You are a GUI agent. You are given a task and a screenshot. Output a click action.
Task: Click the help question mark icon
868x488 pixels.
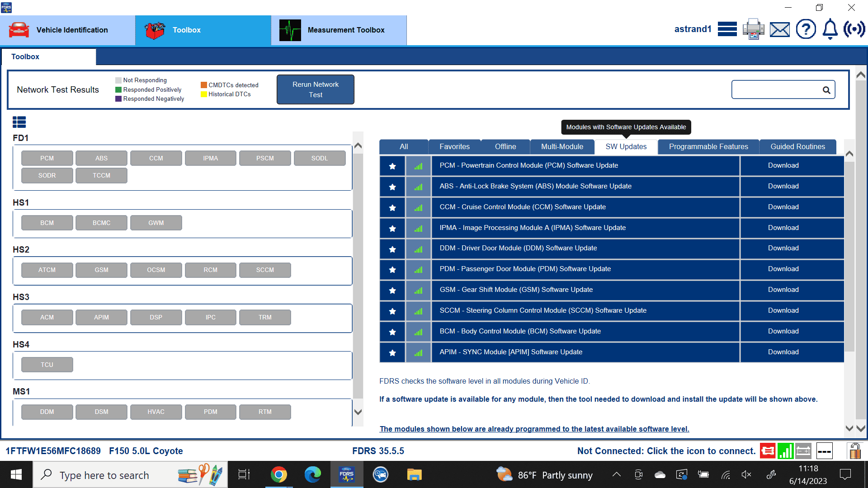pos(806,29)
